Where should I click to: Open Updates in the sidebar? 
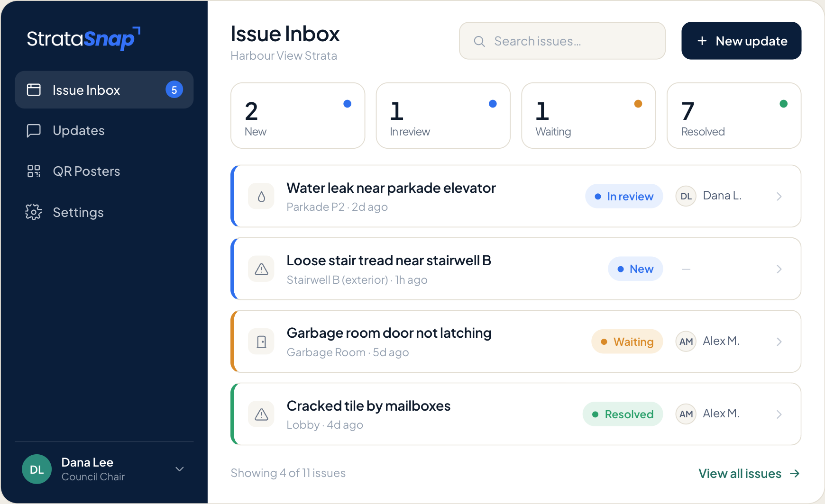104,130
